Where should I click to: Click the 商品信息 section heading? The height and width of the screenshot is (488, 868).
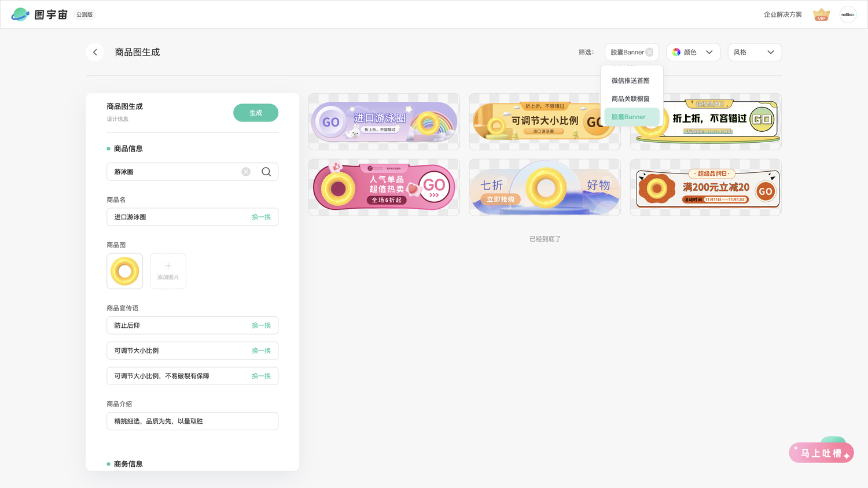tap(128, 149)
